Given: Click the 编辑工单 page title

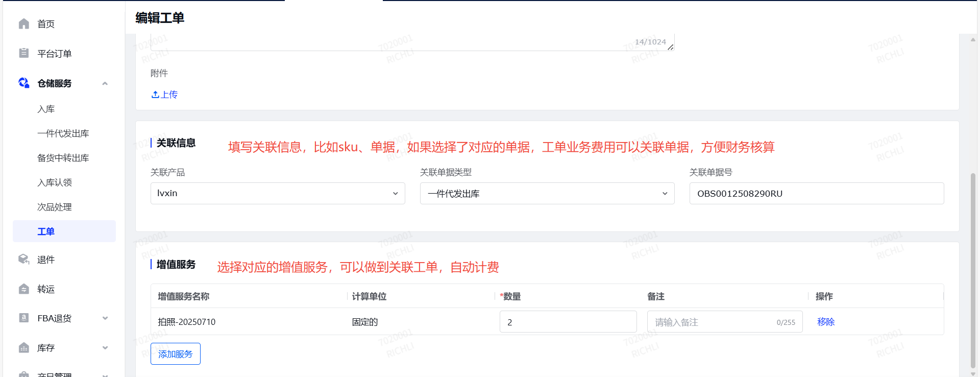Looking at the screenshot, I should [x=160, y=18].
